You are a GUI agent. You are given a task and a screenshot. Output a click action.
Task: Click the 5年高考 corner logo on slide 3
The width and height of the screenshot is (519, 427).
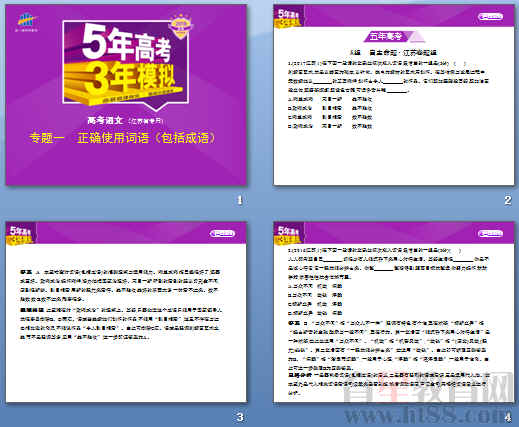[21, 234]
